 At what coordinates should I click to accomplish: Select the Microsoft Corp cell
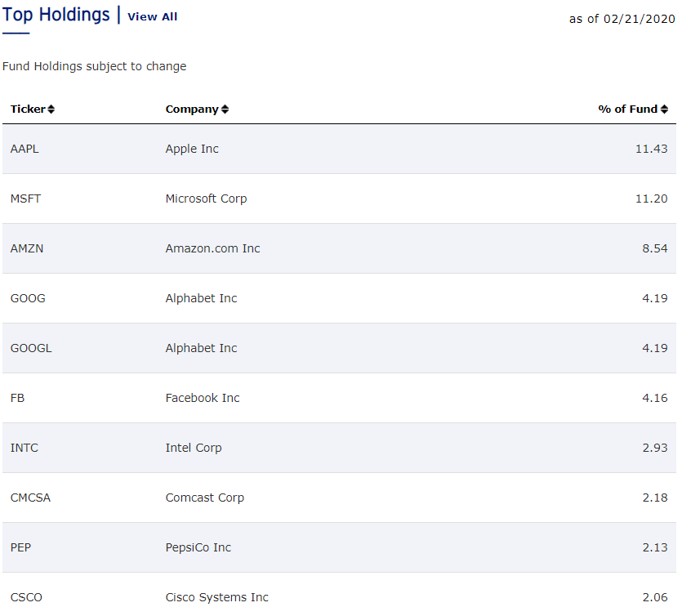206,199
